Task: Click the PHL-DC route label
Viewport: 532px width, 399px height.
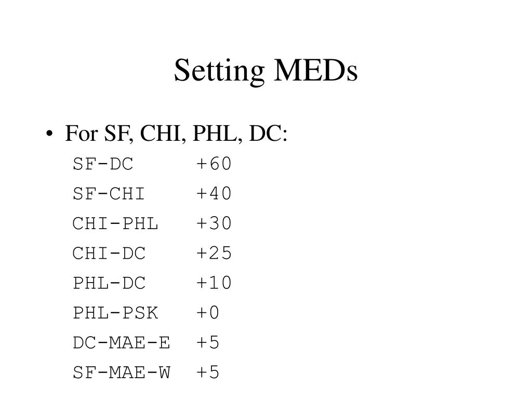Action: point(109,283)
